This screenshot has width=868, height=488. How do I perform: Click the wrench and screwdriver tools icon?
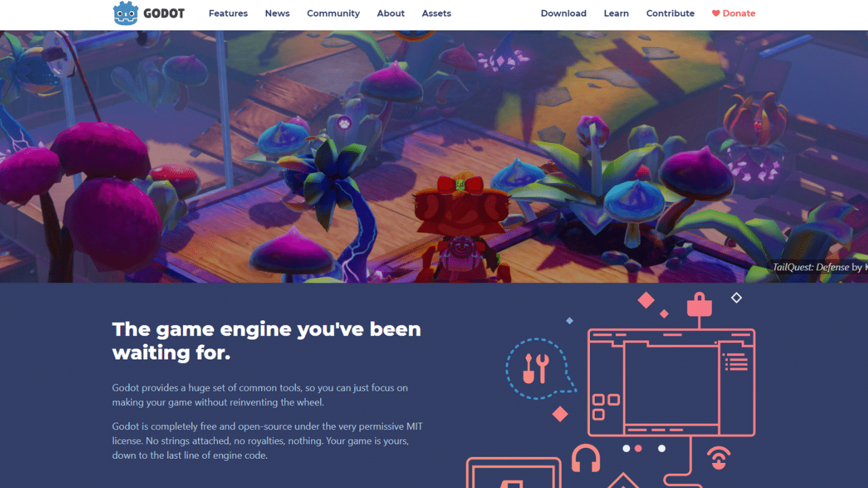(x=536, y=368)
